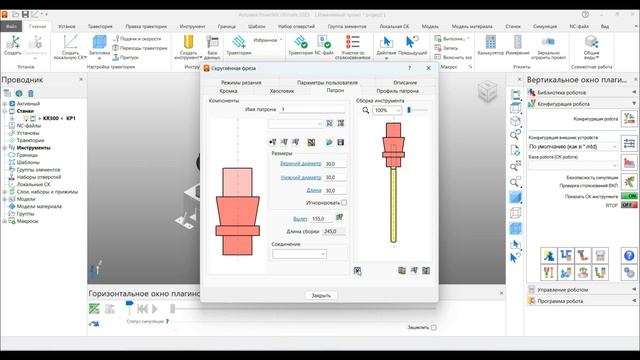Click the sliders icon next to external devices
This screenshot has height=360, width=640.
pos(629,143)
